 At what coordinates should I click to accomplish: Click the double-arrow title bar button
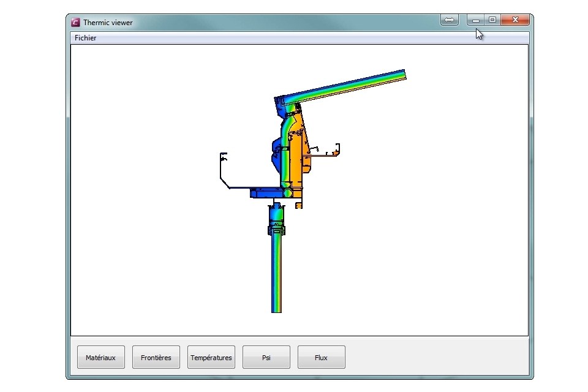449,20
